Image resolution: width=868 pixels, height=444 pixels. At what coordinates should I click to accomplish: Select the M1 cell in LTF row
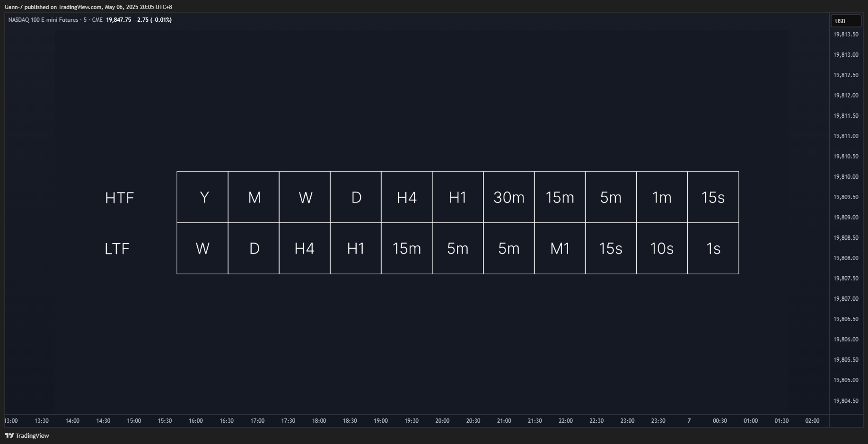click(560, 248)
